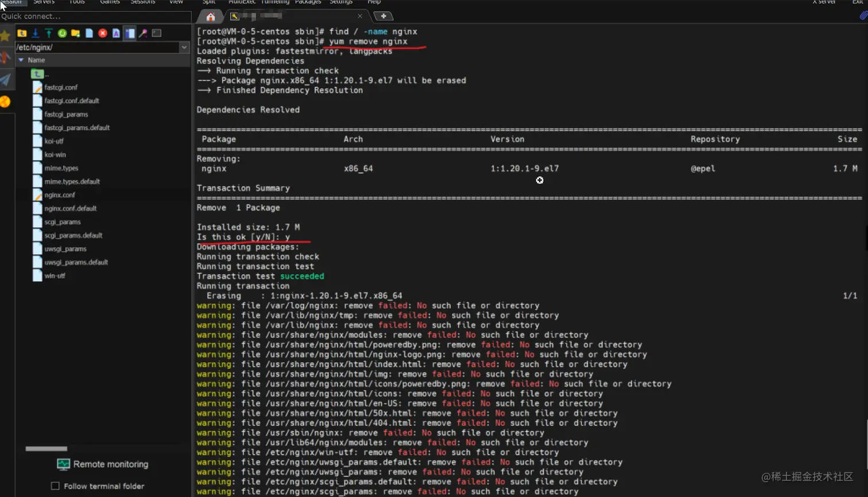Click the green 'succeeded' text in terminal
Viewport: 868px width, 497px height.
(302, 277)
